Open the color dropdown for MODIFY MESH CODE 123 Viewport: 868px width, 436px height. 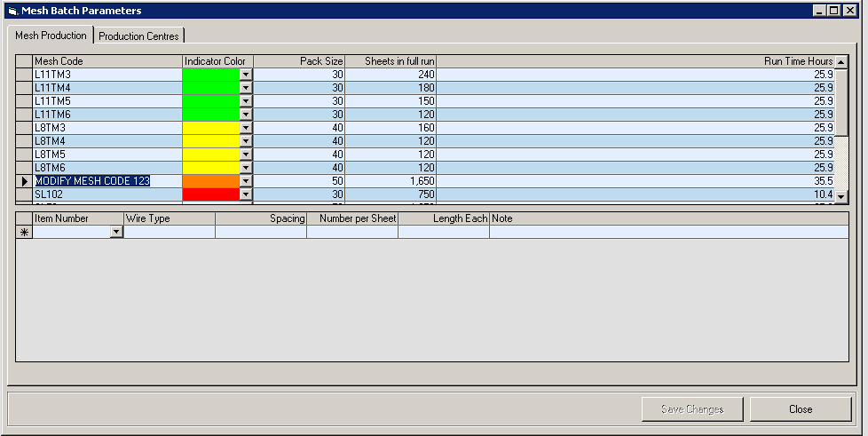(x=246, y=180)
